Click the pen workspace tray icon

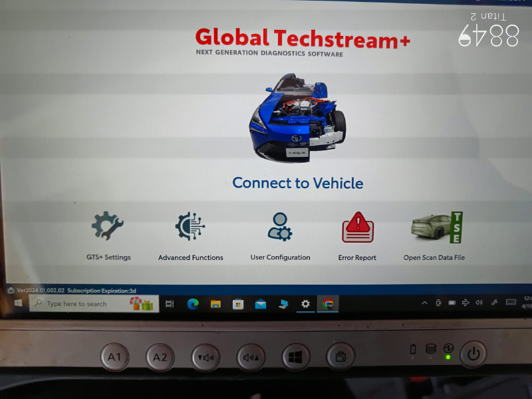coord(495,303)
